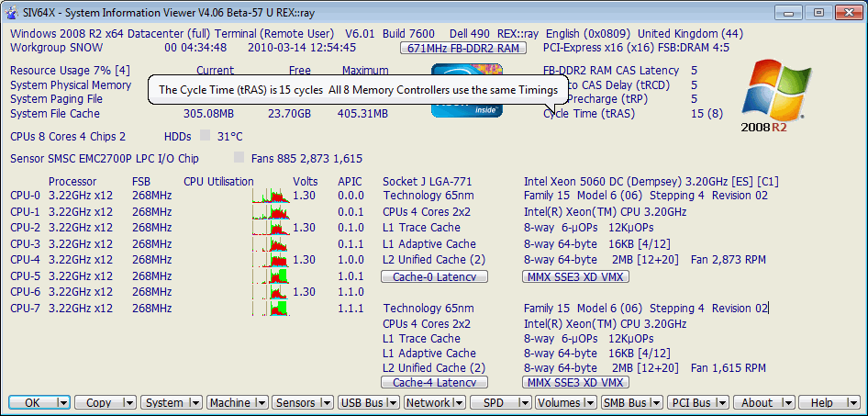Open the SMB Bus menu button
The width and height of the screenshot is (868, 416).
point(626,403)
